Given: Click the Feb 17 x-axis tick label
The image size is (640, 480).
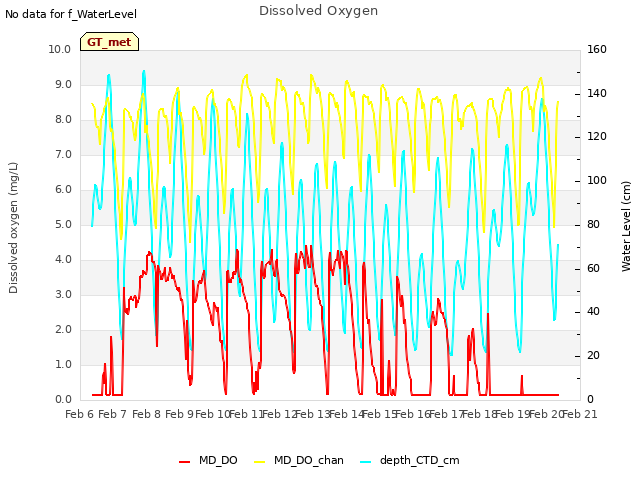Looking at the screenshot, I should coord(446,414).
